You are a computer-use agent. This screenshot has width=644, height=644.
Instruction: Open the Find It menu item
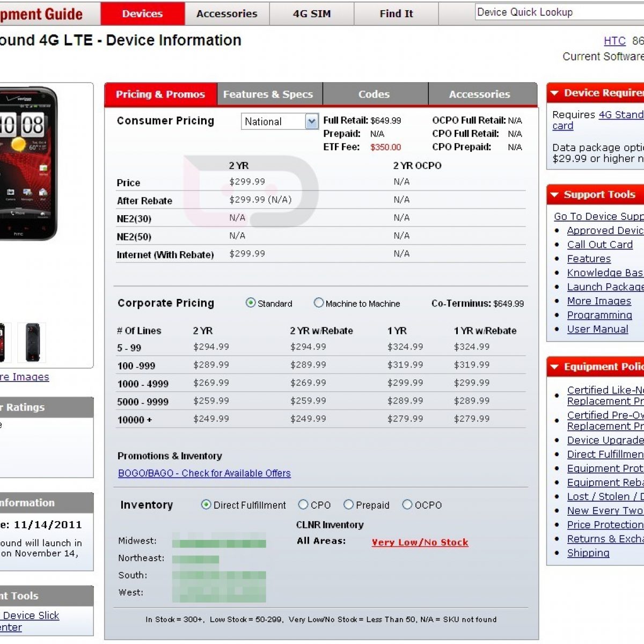pyautogui.click(x=396, y=14)
